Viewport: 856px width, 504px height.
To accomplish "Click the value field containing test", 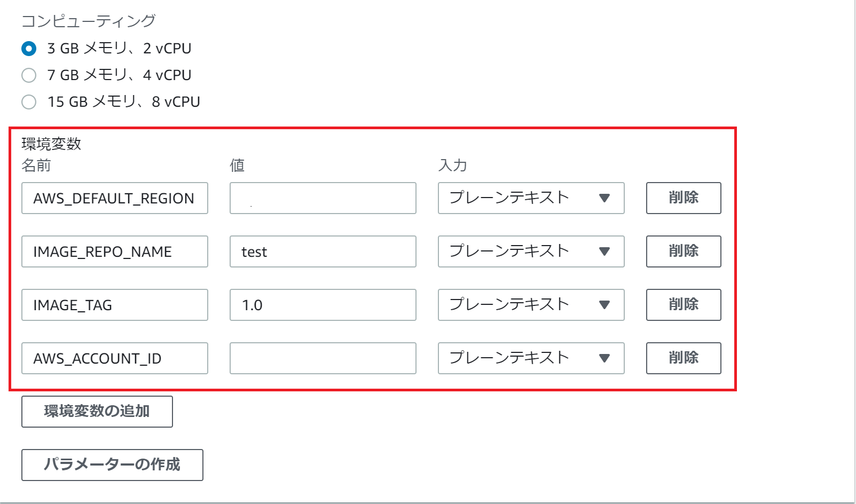I will (x=323, y=251).
